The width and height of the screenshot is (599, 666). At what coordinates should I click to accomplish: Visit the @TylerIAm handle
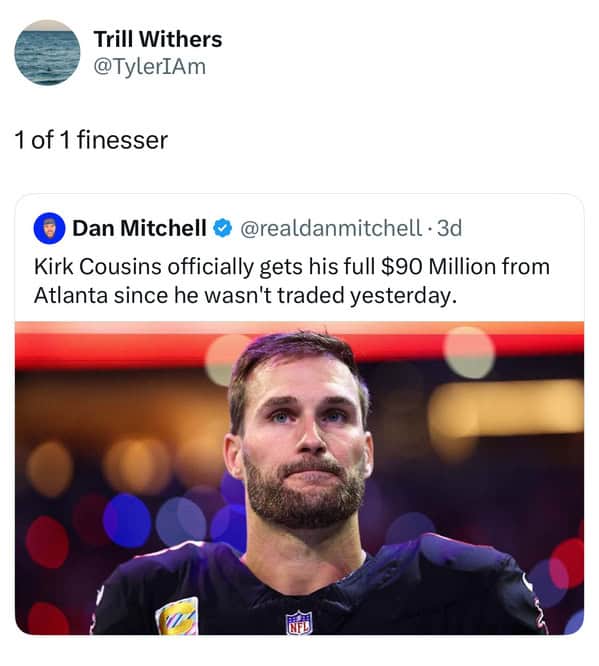[150, 67]
